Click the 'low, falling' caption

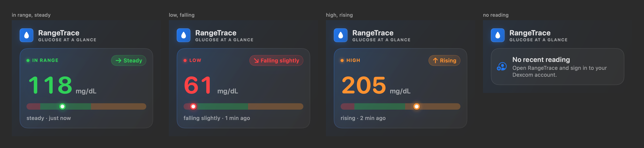pyautogui.click(x=181, y=15)
